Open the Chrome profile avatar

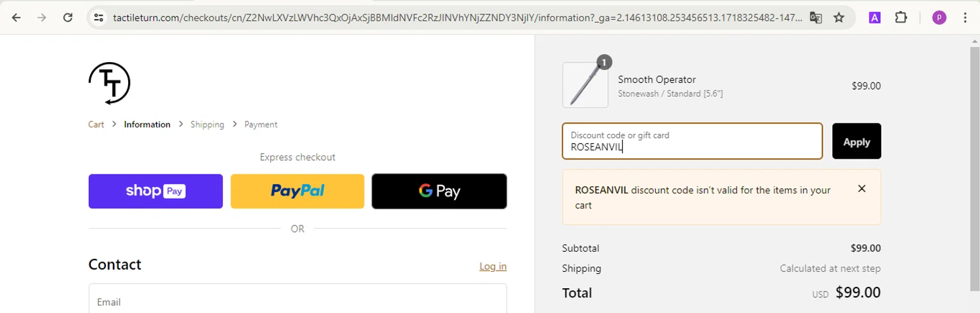click(x=939, y=18)
